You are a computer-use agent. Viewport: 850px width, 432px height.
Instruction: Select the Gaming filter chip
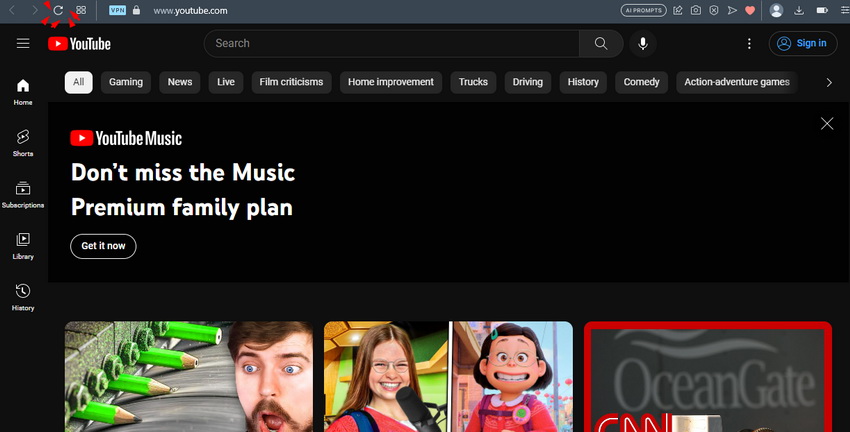pos(126,82)
